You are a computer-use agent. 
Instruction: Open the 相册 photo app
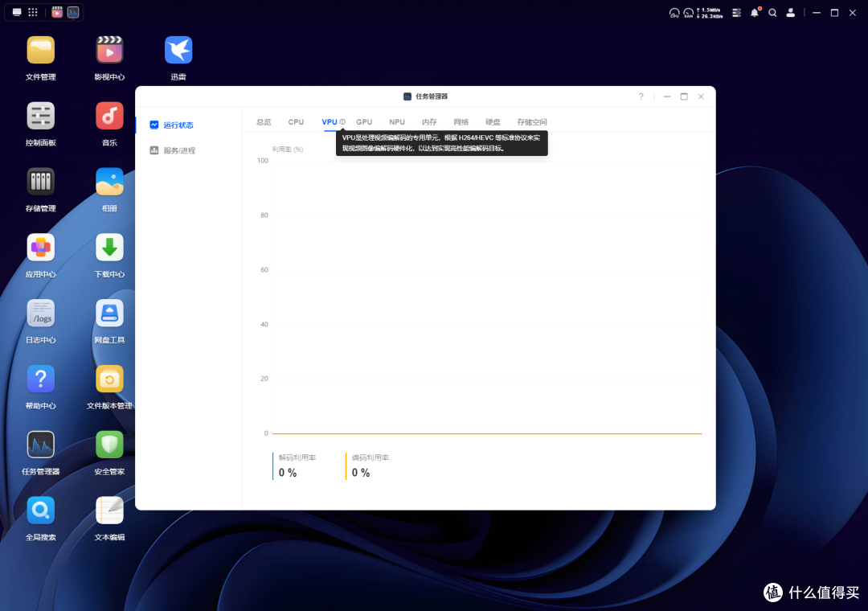tap(109, 182)
